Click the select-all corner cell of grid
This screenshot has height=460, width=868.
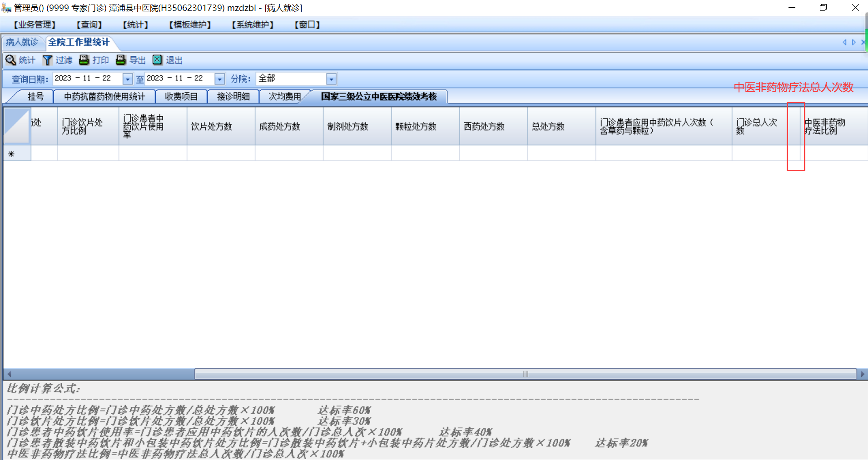pyautogui.click(x=17, y=126)
